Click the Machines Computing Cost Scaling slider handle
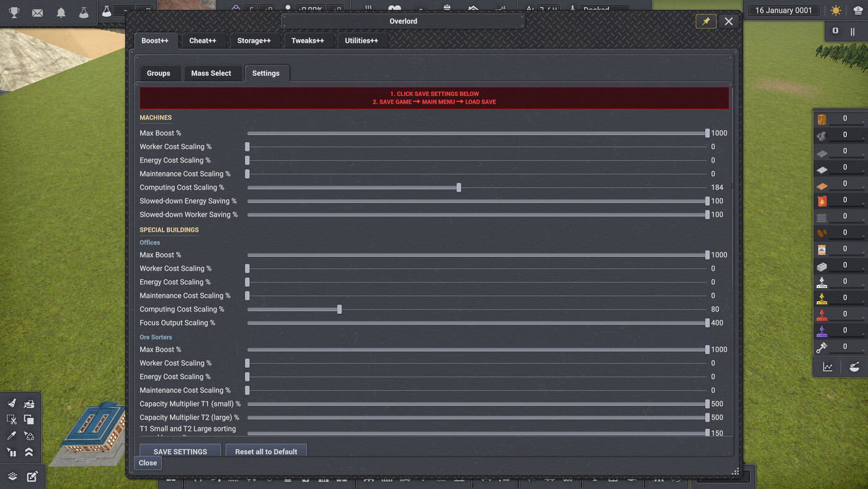 coord(459,187)
